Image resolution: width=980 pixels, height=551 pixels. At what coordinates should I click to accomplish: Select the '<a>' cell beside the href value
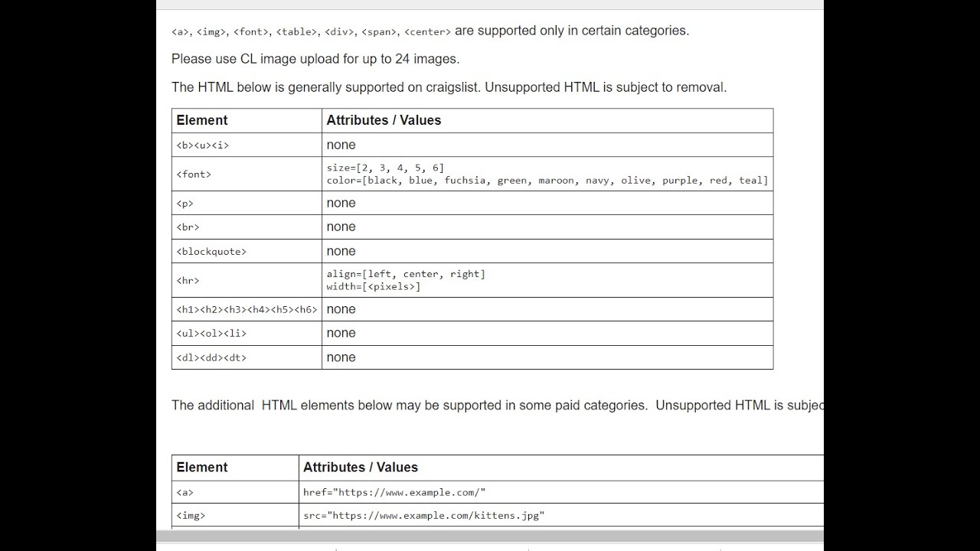point(235,492)
